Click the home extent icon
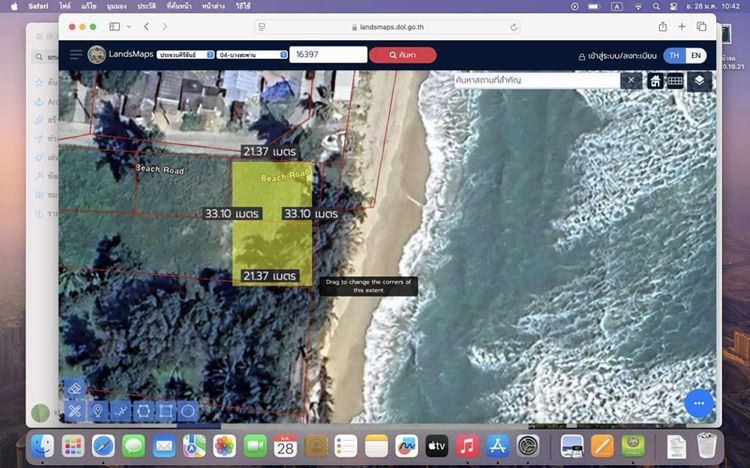 coord(656,81)
